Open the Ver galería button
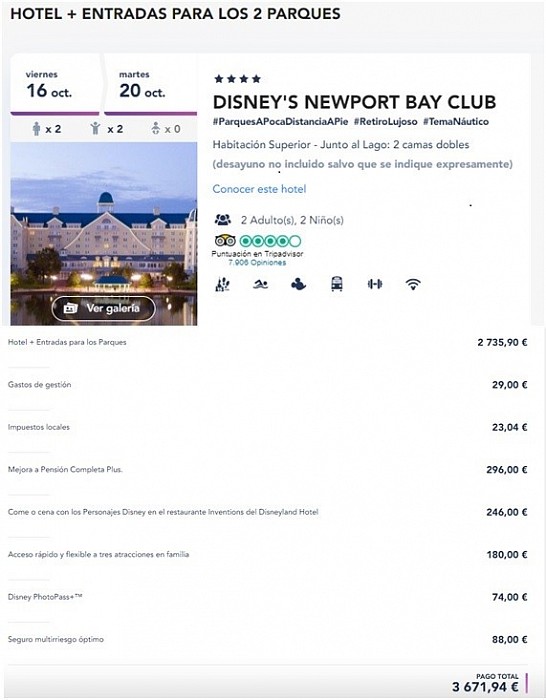The width and height of the screenshot is (546, 700). pyautogui.click(x=104, y=308)
